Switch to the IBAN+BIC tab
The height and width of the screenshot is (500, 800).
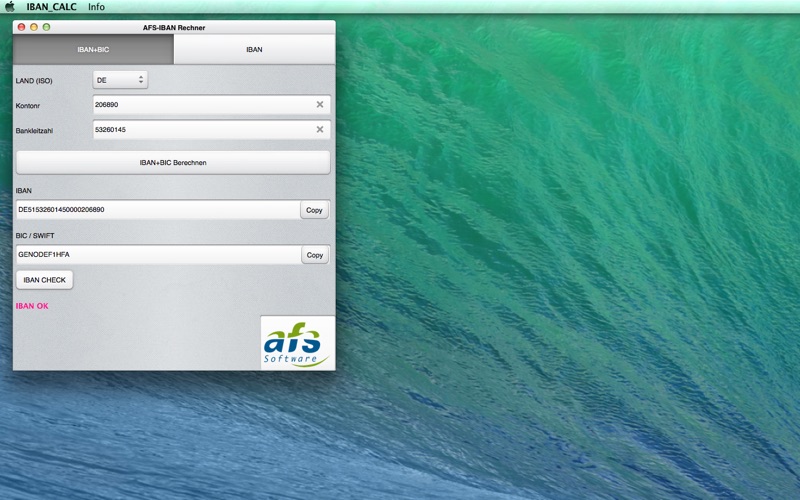tap(93, 49)
